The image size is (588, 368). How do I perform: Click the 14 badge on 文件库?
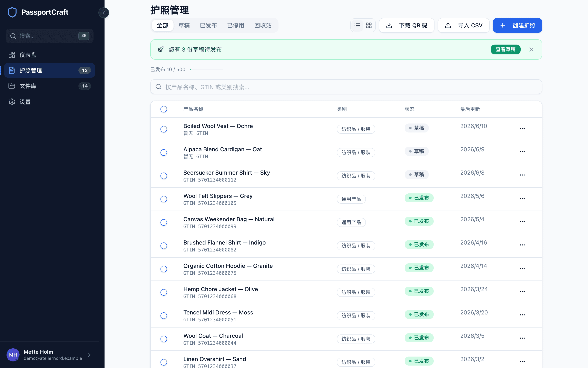pyautogui.click(x=85, y=86)
